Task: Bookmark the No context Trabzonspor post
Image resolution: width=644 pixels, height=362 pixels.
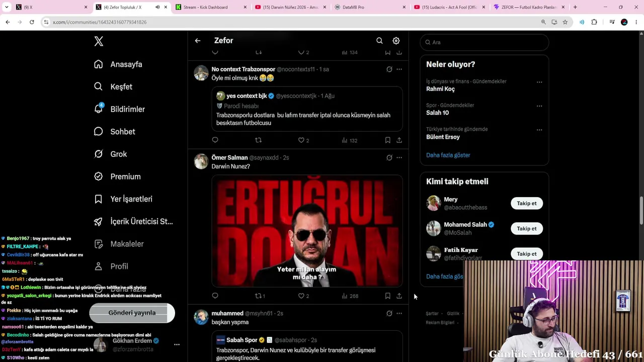Action: (x=387, y=140)
